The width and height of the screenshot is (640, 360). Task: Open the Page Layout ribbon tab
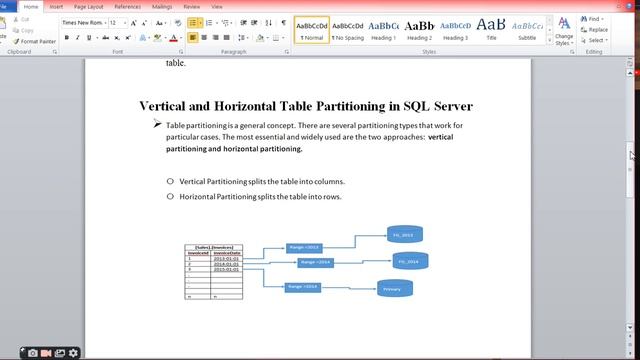[x=89, y=7]
